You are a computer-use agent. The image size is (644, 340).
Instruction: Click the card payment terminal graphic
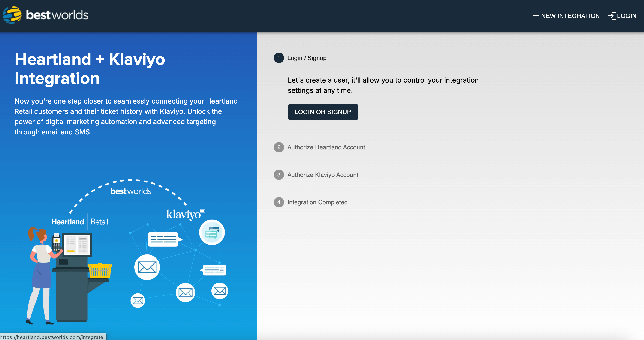[x=56, y=242]
